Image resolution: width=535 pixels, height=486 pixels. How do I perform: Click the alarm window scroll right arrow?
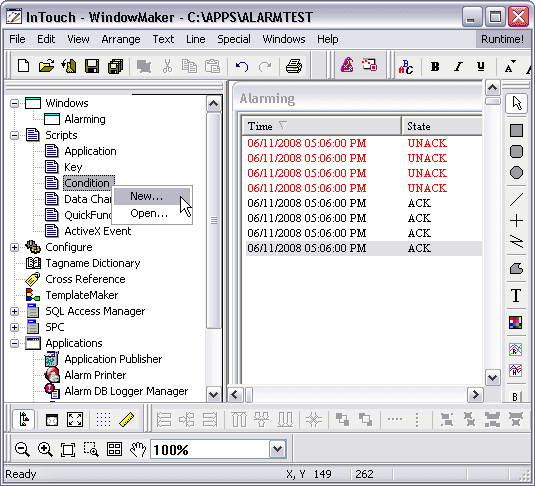[x=475, y=395]
